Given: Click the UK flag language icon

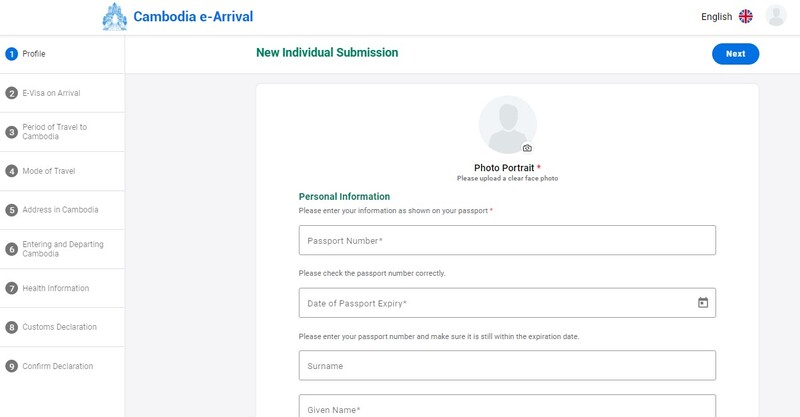Looking at the screenshot, I should (745, 16).
